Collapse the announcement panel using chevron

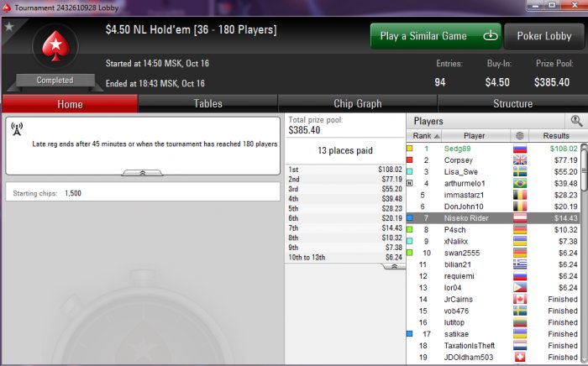coord(143,173)
